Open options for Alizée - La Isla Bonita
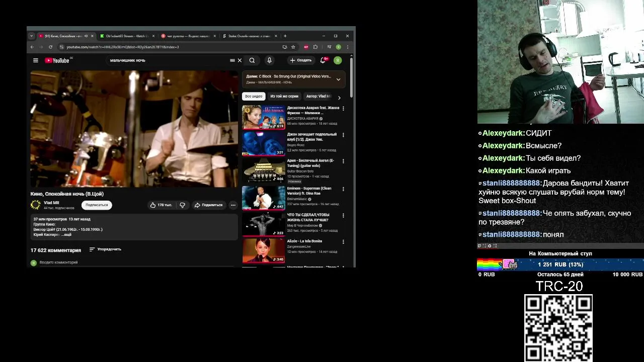This screenshot has height=362, width=644. click(343, 242)
